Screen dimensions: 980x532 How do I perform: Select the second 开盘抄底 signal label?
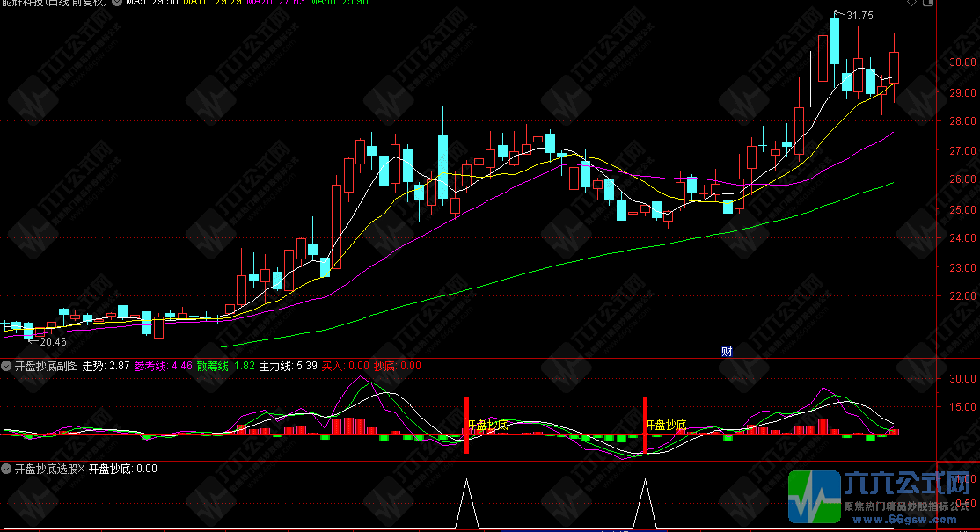click(666, 426)
